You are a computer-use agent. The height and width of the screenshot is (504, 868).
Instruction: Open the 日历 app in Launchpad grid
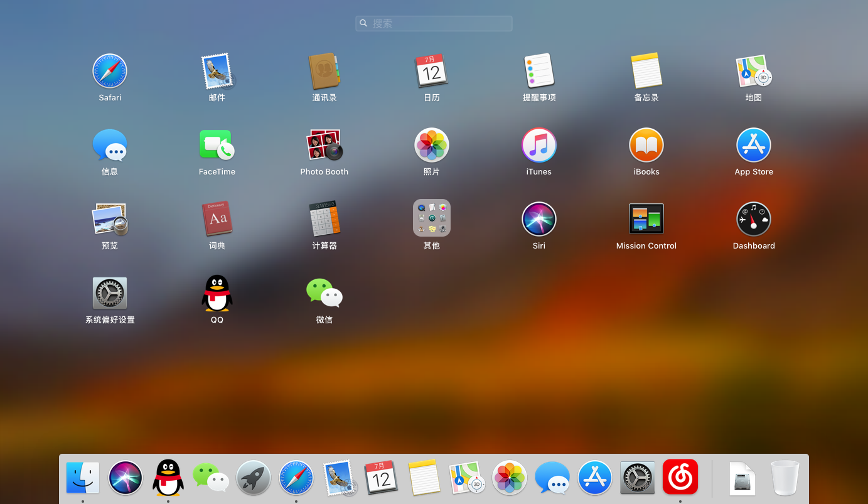click(x=432, y=71)
